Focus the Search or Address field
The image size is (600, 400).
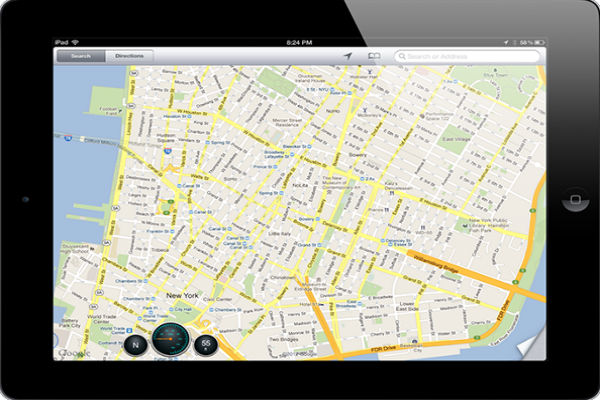[468, 57]
